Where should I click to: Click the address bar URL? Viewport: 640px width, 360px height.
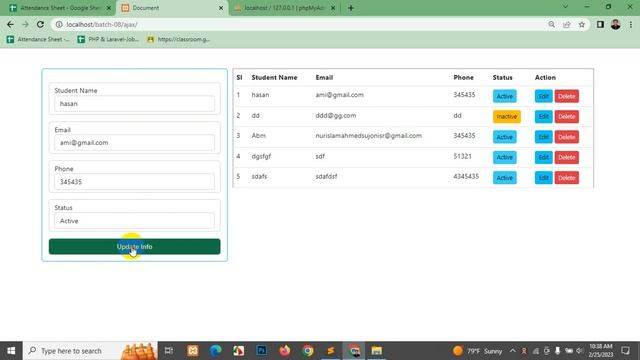(102, 24)
